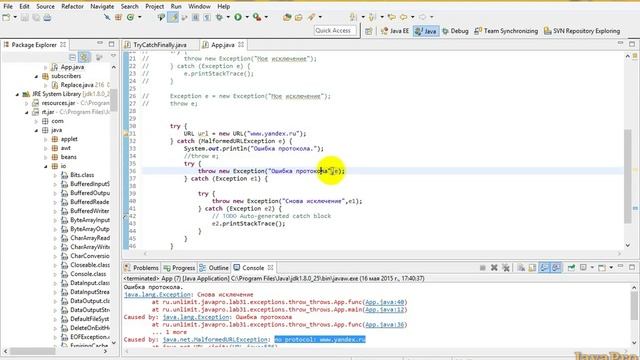Open Team Synchronizing perspective
640x360 pixels.
506,31
